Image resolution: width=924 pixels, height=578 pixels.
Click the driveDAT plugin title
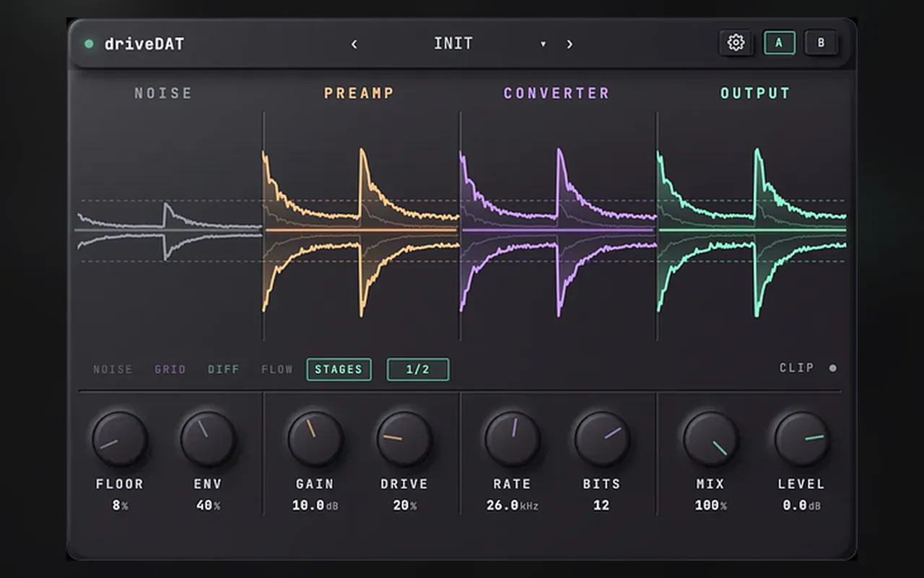pyautogui.click(x=144, y=44)
